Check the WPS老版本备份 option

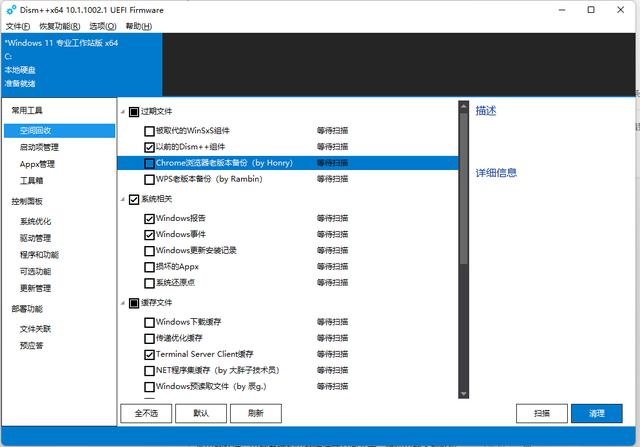tap(149, 179)
